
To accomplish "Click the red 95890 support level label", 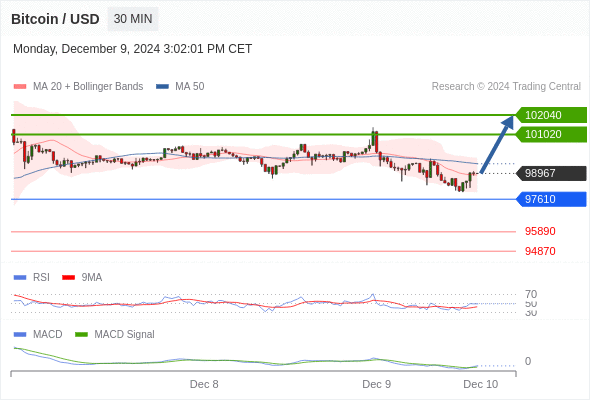I will [540, 231].
